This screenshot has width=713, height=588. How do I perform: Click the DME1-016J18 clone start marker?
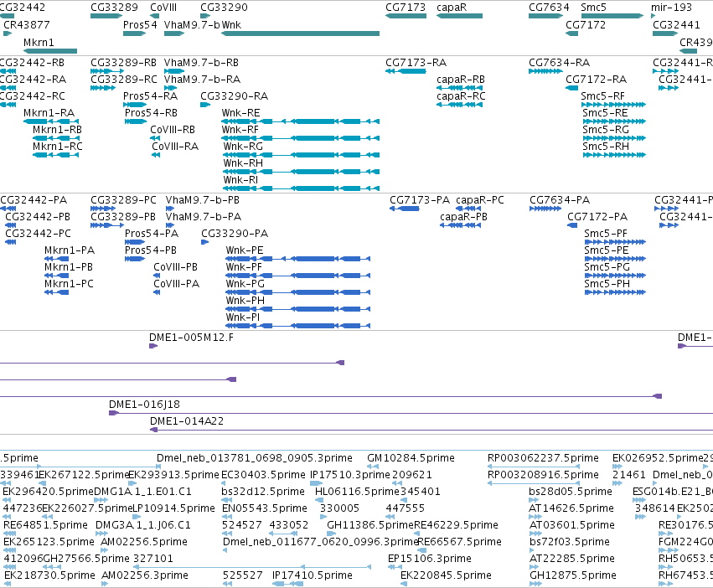(114, 413)
